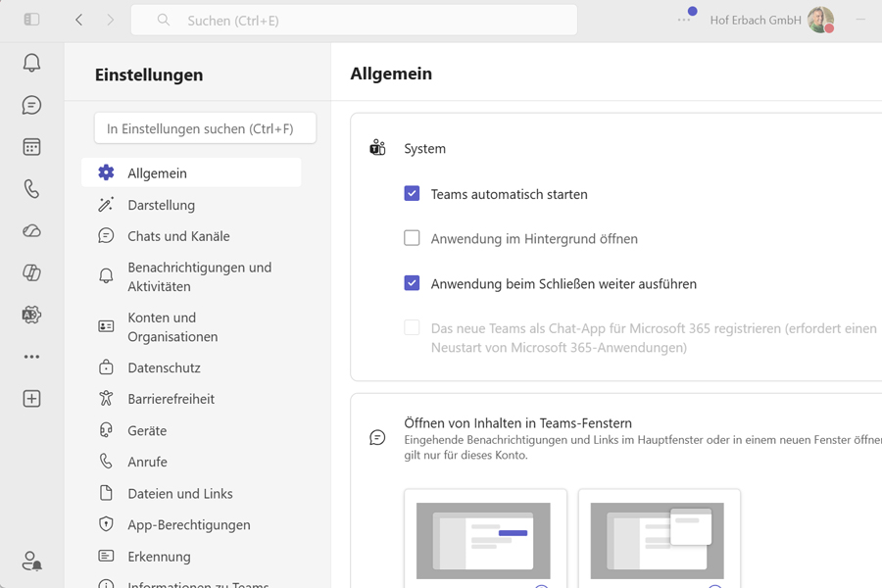Go forward with the right arrow

pos(110,21)
